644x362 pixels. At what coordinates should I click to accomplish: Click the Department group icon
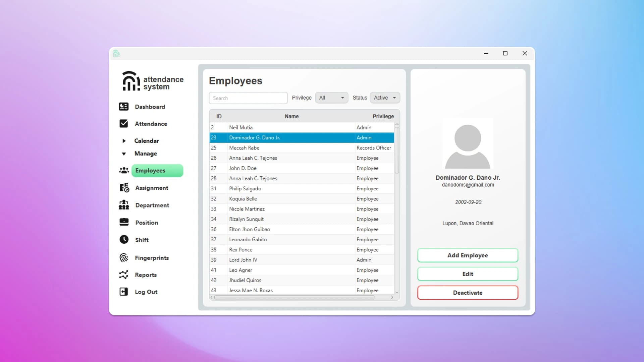point(124,205)
